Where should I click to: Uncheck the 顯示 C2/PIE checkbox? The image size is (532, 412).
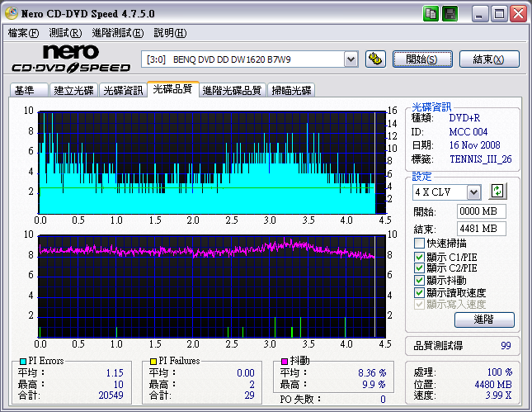tap(419, 268)
